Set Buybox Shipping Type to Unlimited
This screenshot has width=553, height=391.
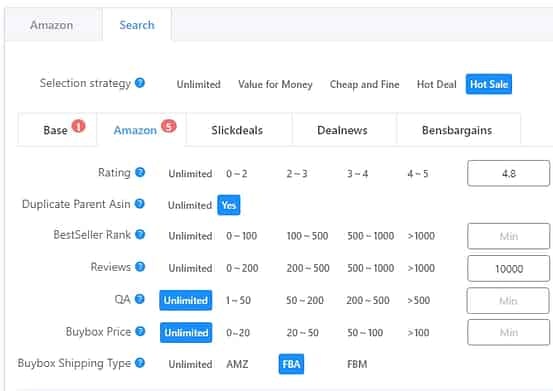click(x=190, y=364)
